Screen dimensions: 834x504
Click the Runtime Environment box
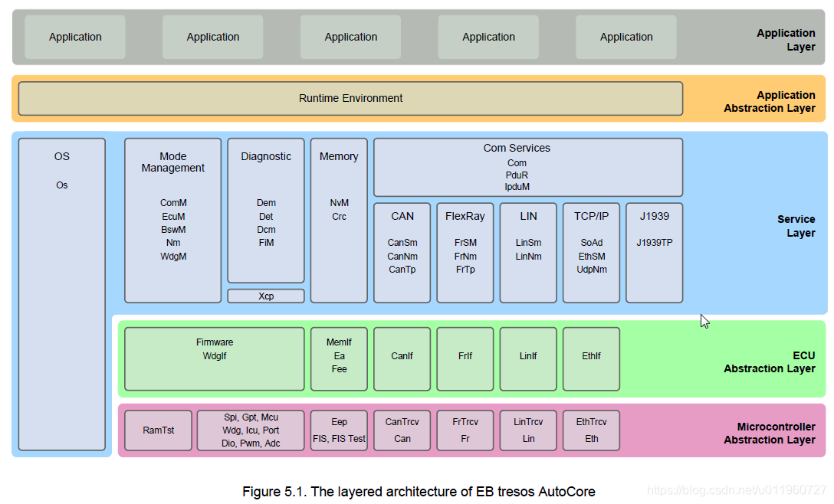(350, 98)
